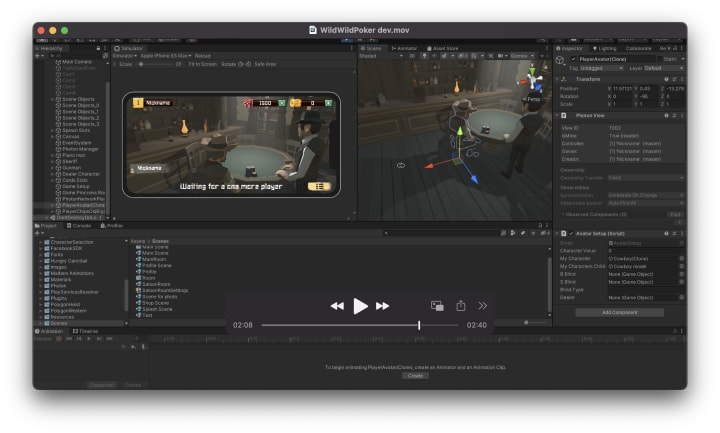Switch to the Lighting tab
Image resolution: width=720 pixels, height=433 pixels.
coord(604,48)
